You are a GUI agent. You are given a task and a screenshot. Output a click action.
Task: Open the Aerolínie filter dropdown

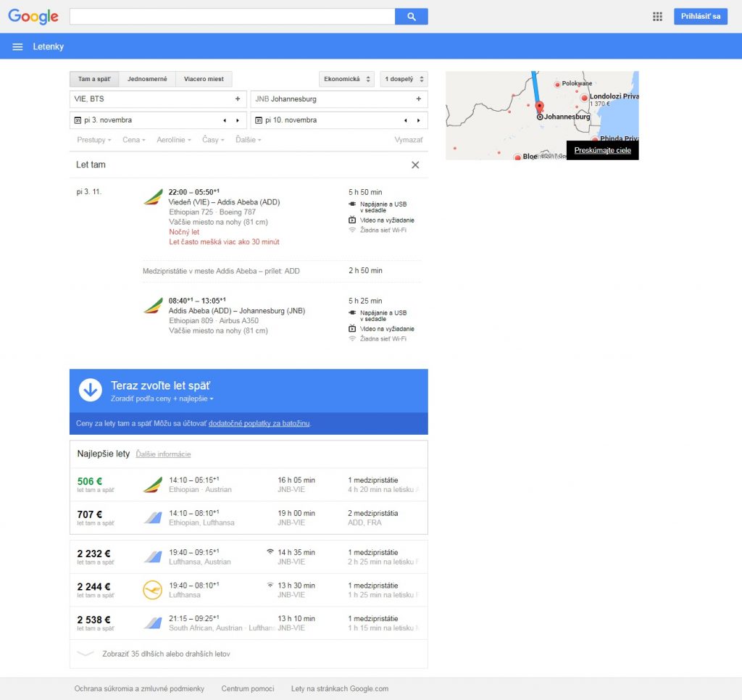pos(174,140)
